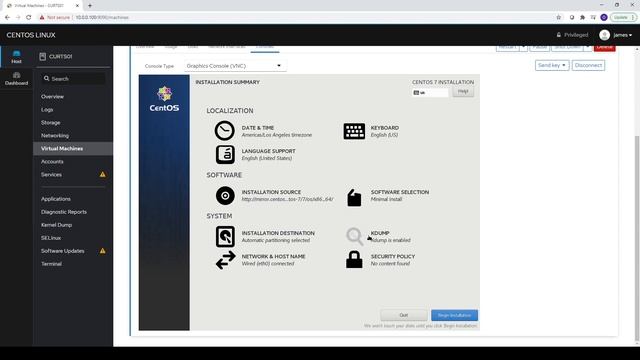
Task: Open the Console Type dropdown
Action: pyautogui.click(x=235, y=66)
